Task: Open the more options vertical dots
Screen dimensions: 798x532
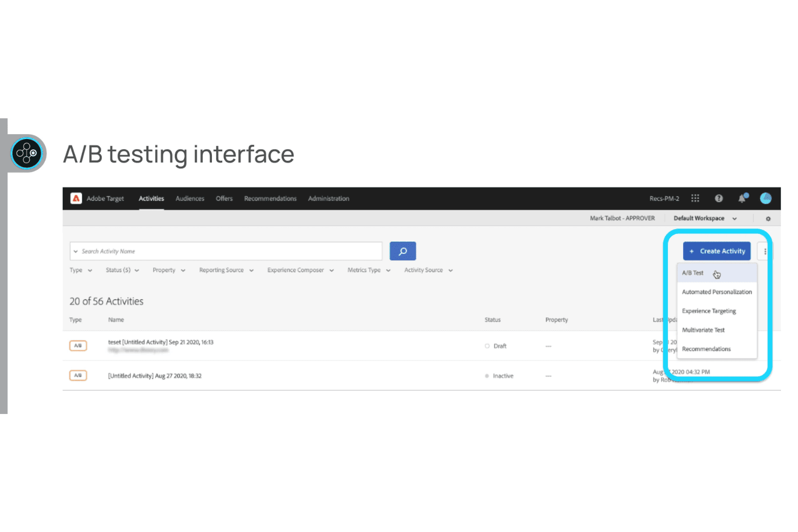Action: click(765, 251)
